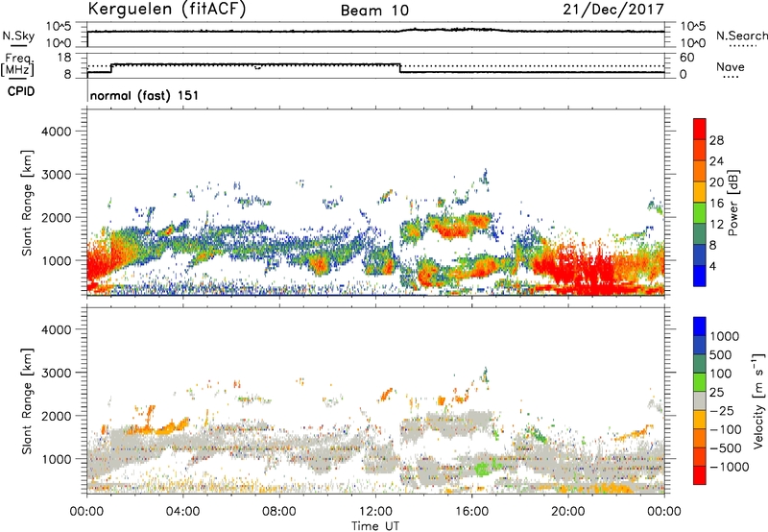Click the '3000' tick of the velocity panel

[x=57, y=373]
